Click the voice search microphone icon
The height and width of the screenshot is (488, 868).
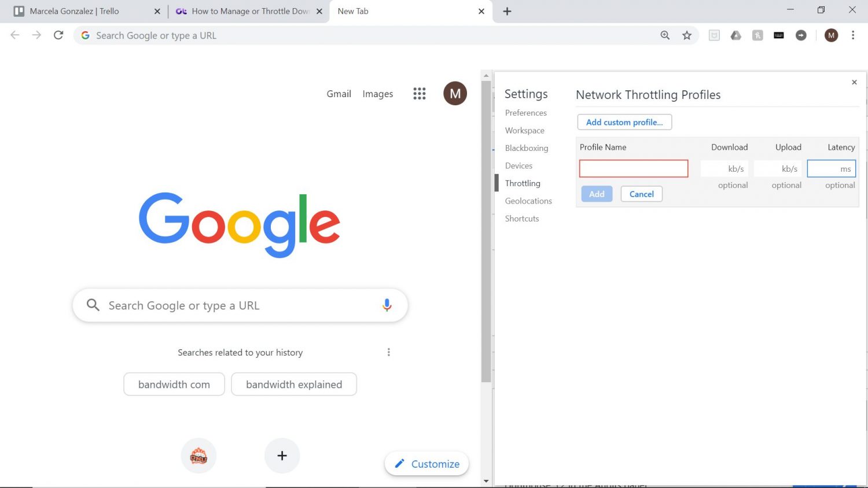387,305
